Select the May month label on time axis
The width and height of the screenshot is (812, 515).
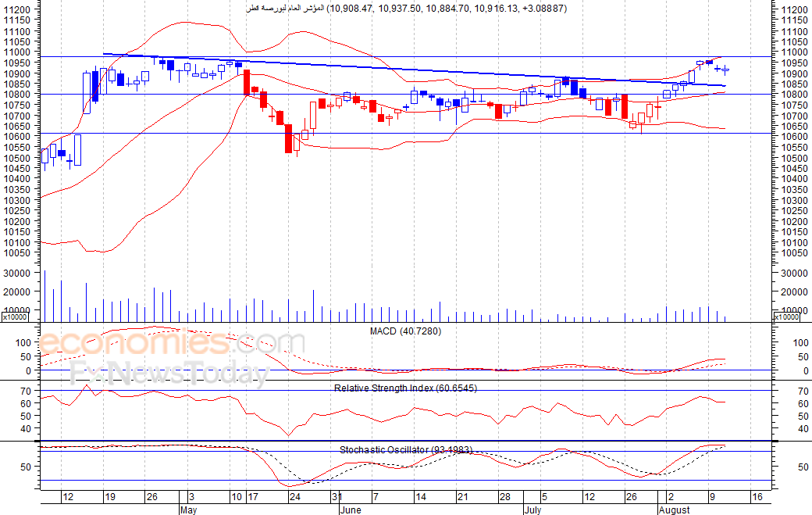pyautogui.click(x=188, y=510)
